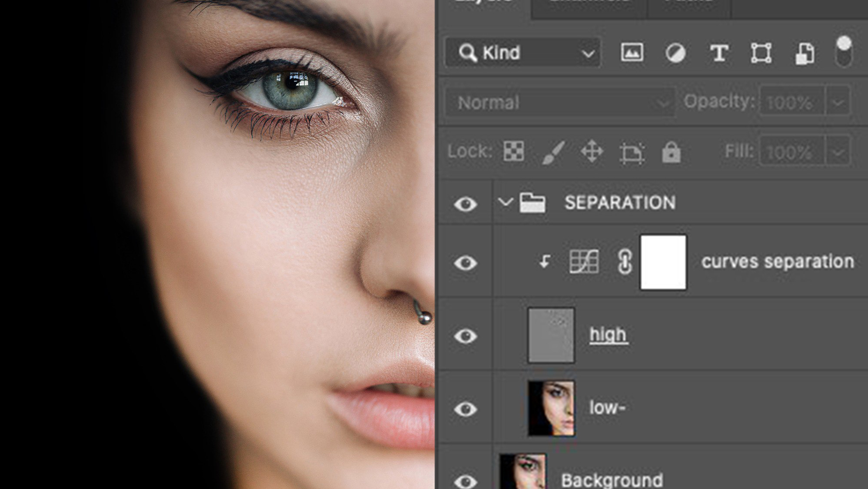
Task: Click the lock all padlock button
Action: [x=671, y=152]
